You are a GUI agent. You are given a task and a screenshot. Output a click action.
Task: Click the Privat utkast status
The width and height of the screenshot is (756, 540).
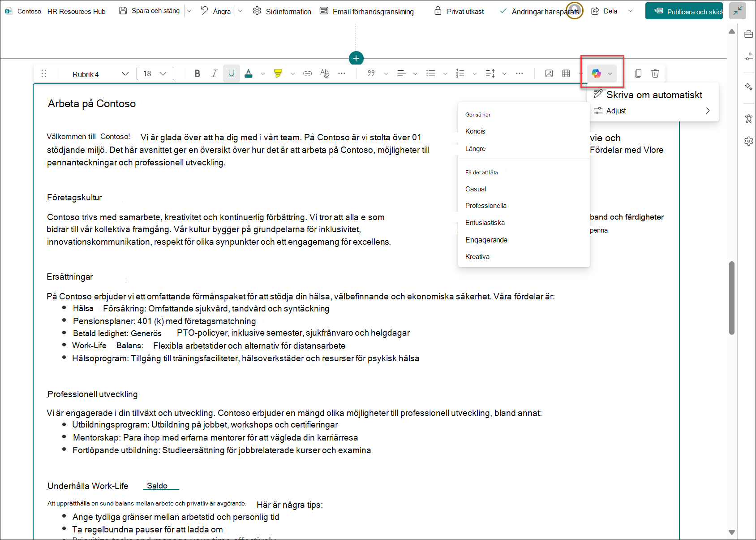tap(460, 11)
